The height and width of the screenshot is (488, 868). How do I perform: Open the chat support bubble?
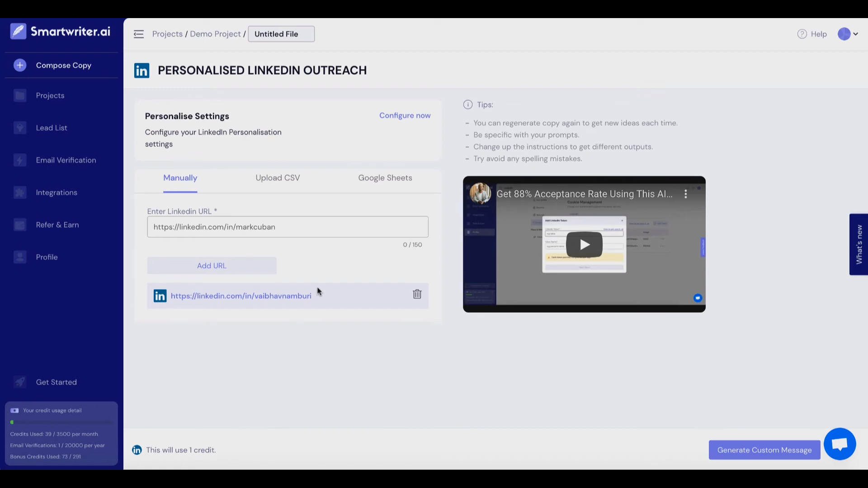840,444
